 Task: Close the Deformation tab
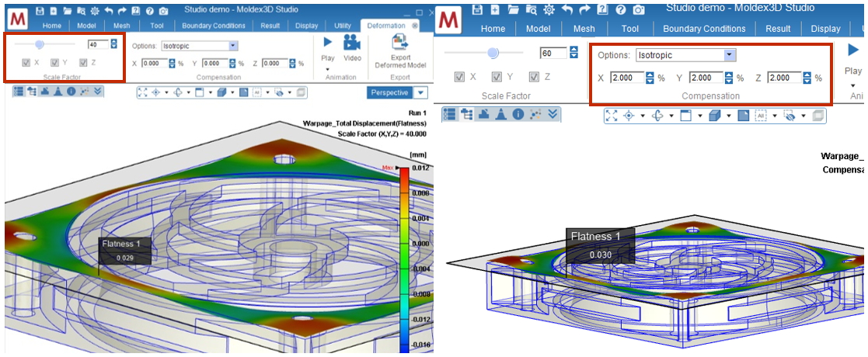tap(415, 26)
